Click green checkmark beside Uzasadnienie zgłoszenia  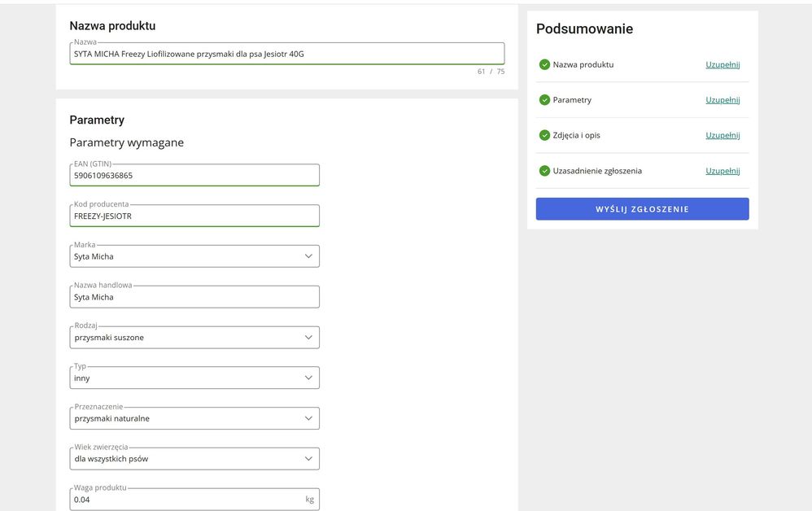pyautogui.click(x=544, y=171)
